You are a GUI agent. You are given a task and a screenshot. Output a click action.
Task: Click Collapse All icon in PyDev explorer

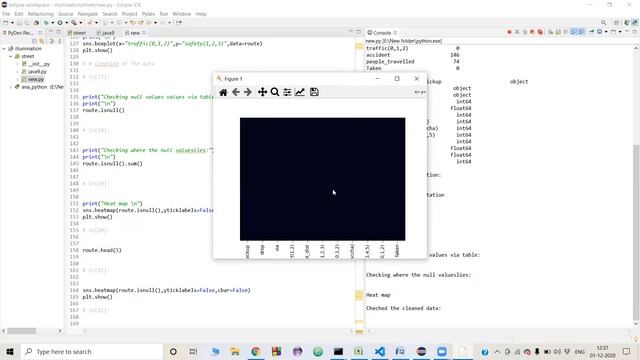[34, 41]
